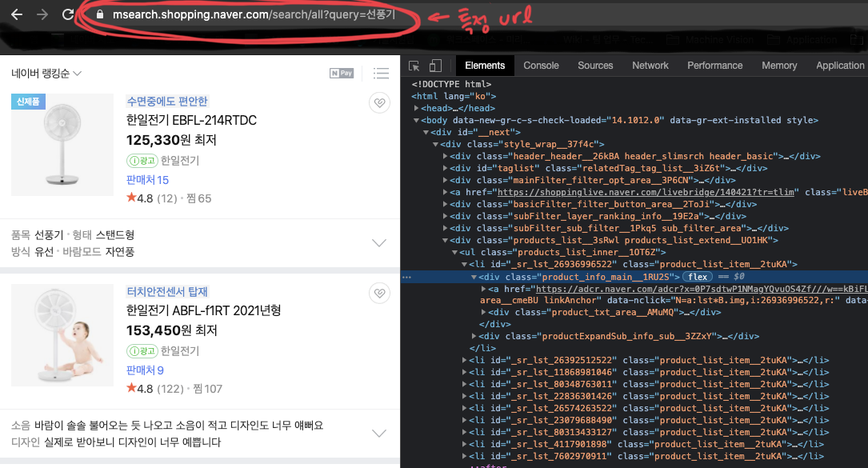Toggle the N Pay filter button
The width and height of the screenshot is (868, 468).
click(342, 73)
